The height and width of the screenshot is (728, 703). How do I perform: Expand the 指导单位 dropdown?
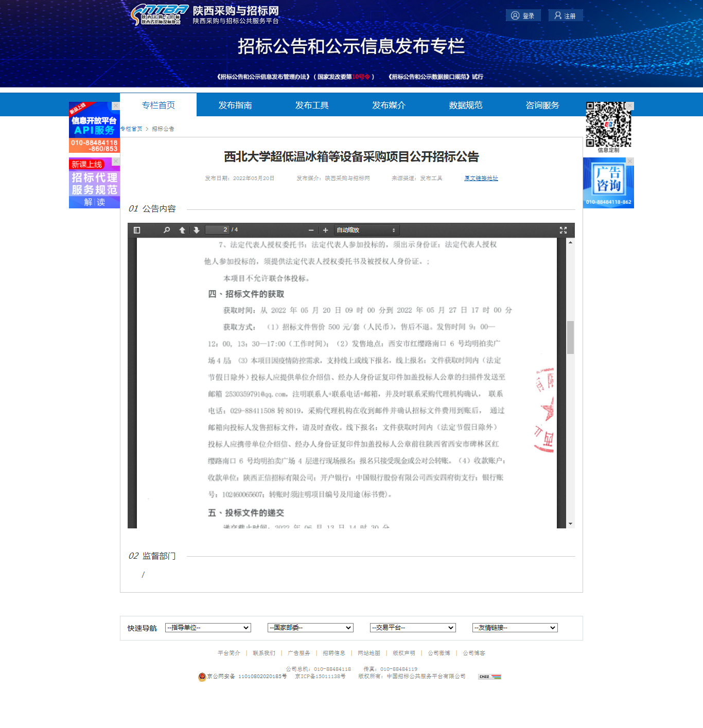(208, 628)
